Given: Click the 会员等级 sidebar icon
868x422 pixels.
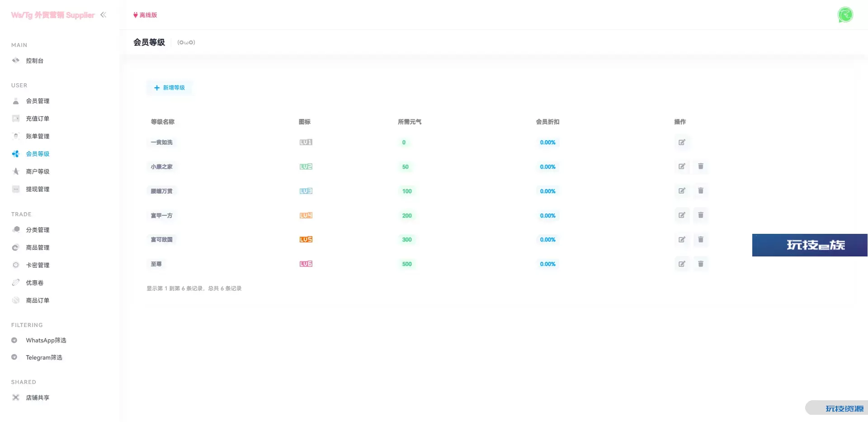Looking at the screenshot, I should point(16,154).
